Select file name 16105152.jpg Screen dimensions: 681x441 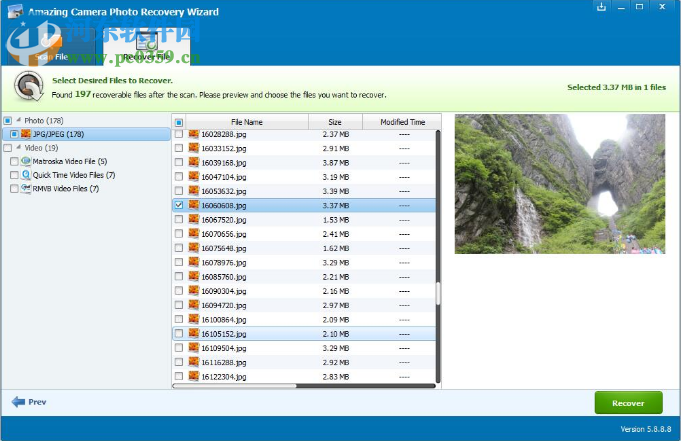224,334
